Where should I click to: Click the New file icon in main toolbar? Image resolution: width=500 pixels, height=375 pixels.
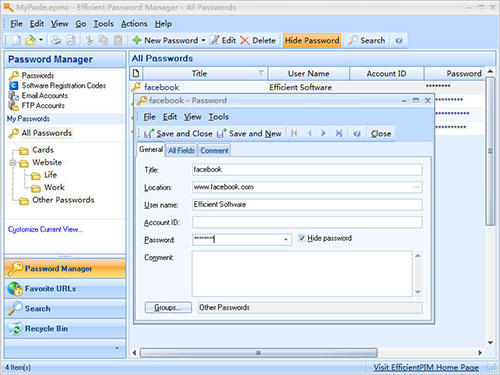[x=16, y=40]
